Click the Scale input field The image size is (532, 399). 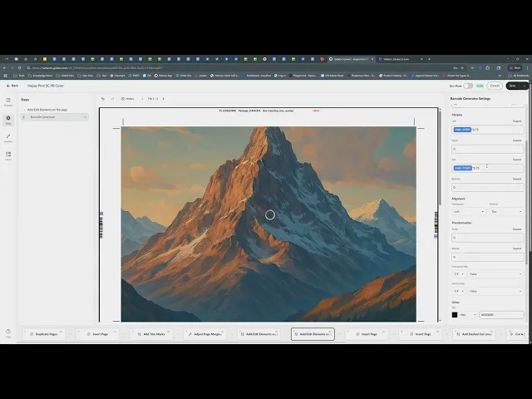[x=488, y=238]
